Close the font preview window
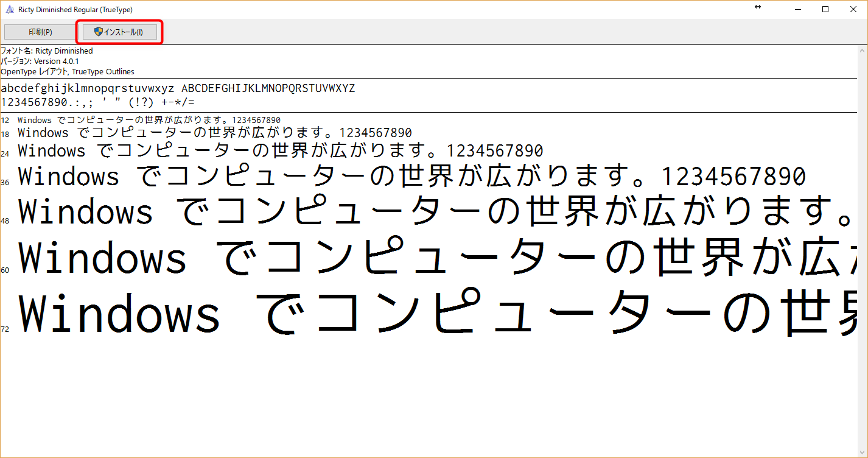The width and height of the screenshot is (868, 458). (x=853, y=9)
